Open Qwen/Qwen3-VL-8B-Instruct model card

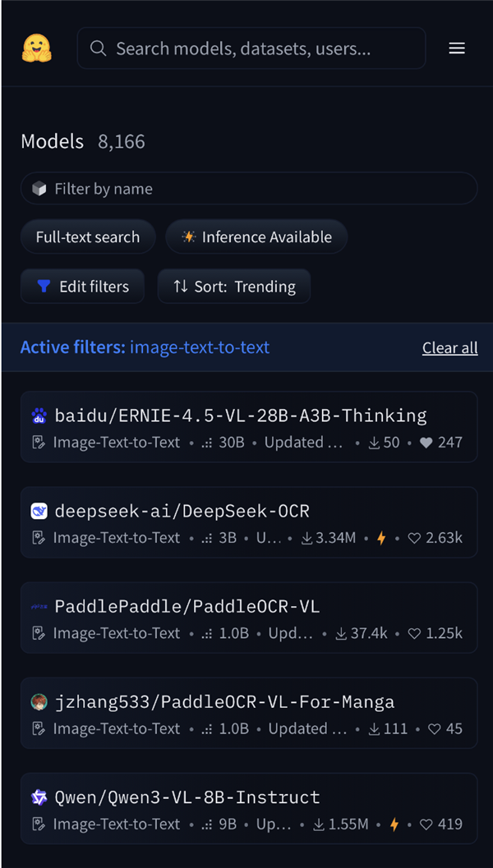(187, 797)
